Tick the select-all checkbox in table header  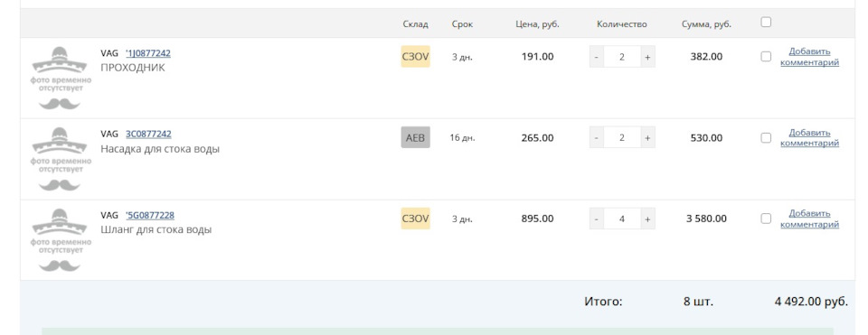[766, 22]
